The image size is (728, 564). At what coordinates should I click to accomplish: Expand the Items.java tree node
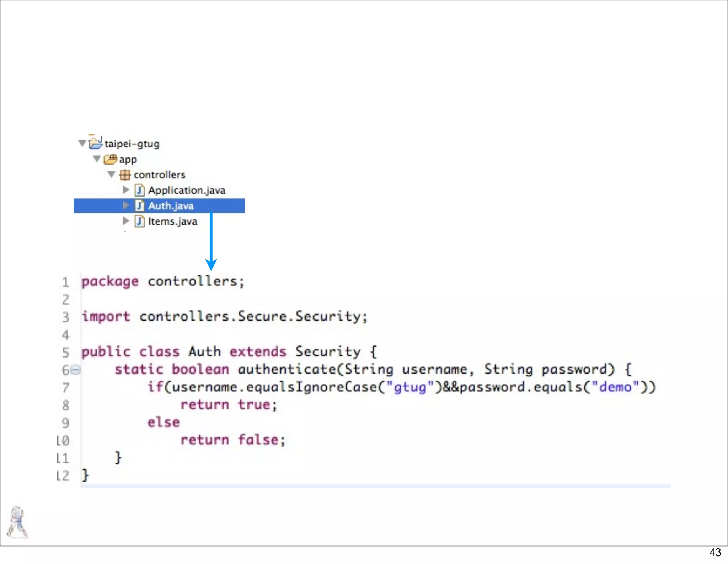pos(126,221)
